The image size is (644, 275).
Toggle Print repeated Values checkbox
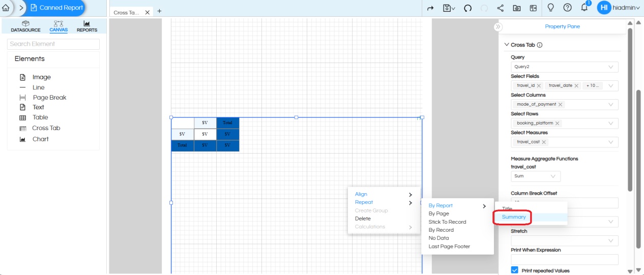tap(515, 270)
